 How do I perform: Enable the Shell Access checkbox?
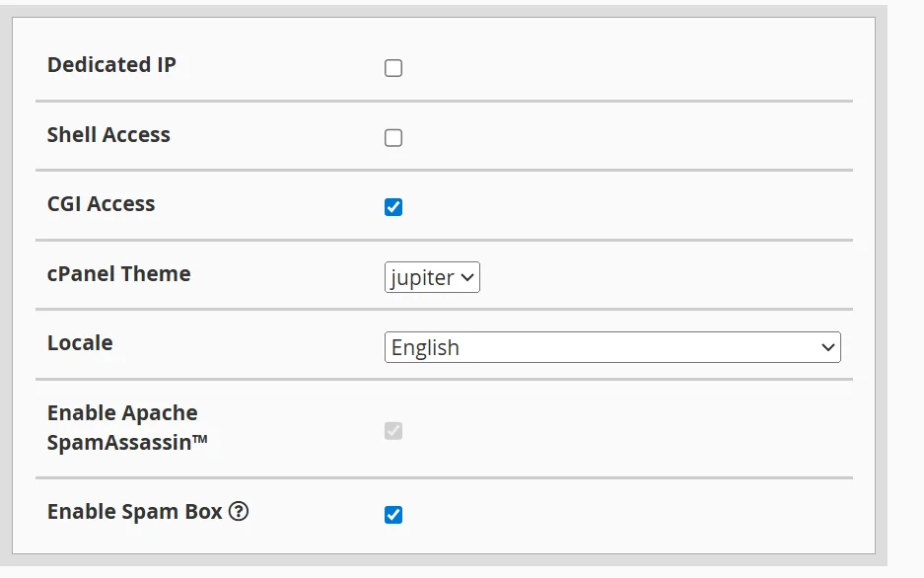point(393,137)
